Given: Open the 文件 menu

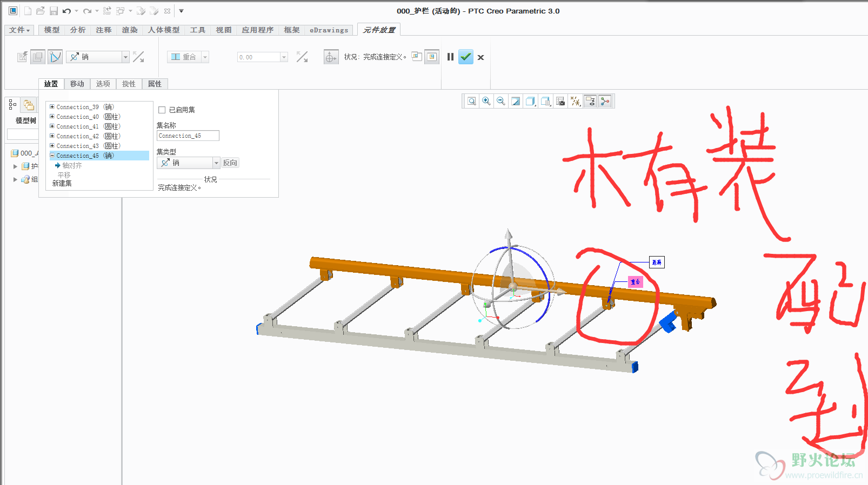Looking at the screenshot, I should pyautogui.click(x=19, y=30).
